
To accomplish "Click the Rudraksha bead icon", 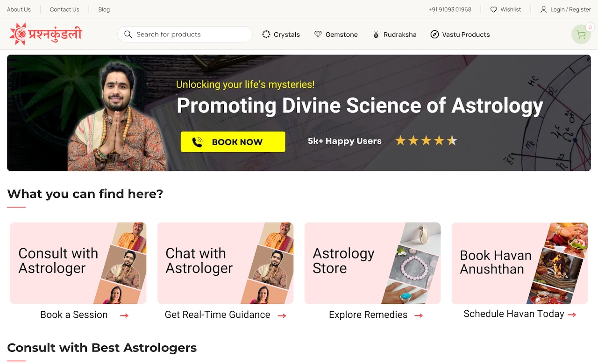I will [375, 34].
